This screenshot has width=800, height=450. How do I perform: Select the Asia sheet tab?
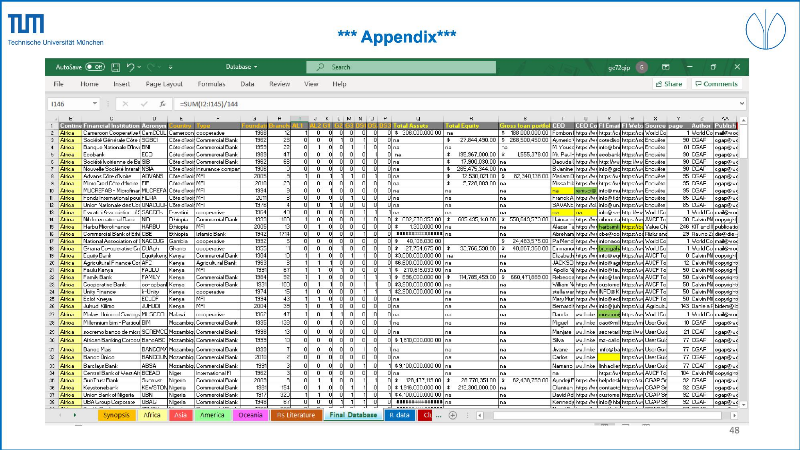click(x=180, y=415)
